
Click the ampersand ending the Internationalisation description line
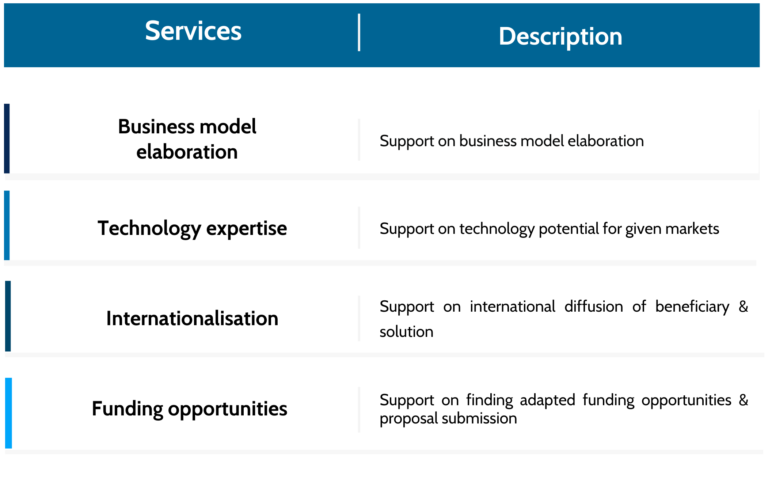(743, 306)
